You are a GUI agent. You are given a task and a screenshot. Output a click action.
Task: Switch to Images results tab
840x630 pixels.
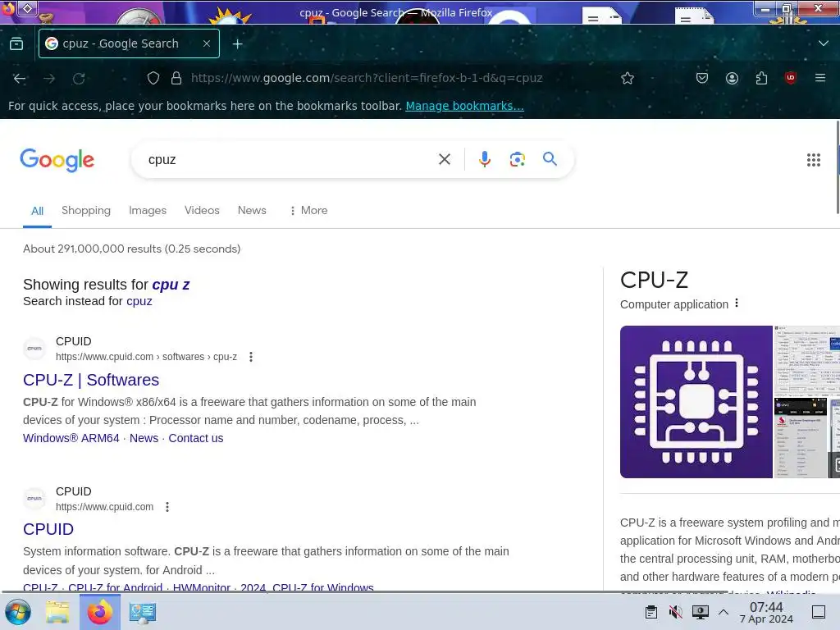click(x=148, y=211)
